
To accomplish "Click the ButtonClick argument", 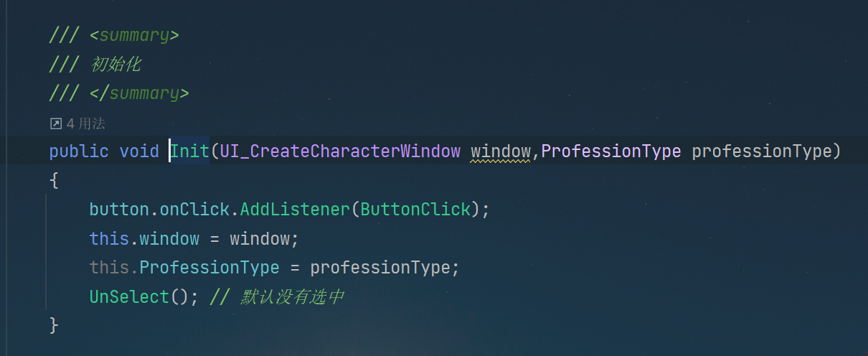I will 415,210.
